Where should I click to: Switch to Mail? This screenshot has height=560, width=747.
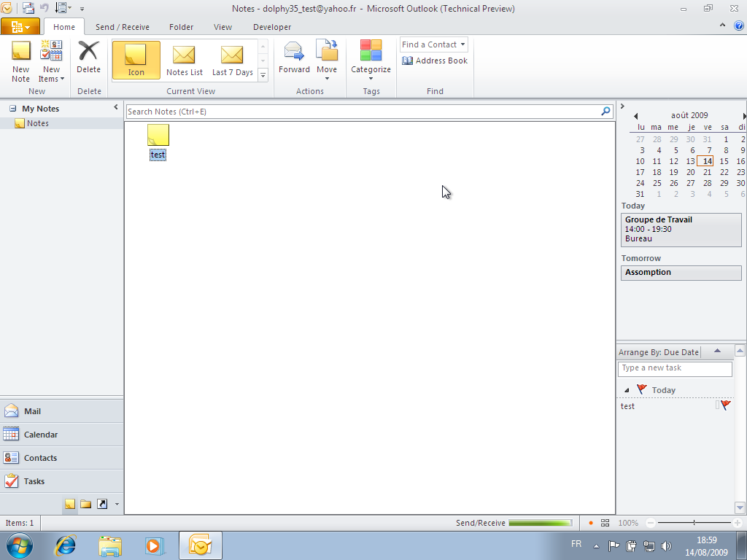coord(61,411)
